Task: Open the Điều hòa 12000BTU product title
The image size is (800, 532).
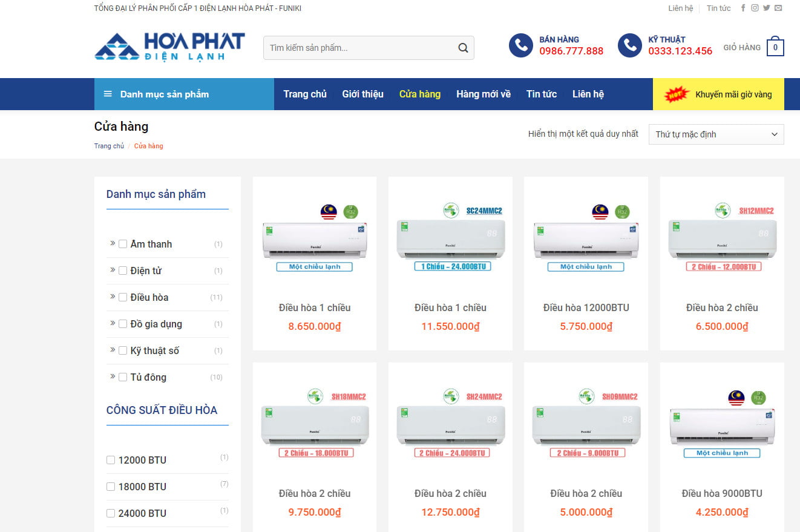Action: pos(586,307)
